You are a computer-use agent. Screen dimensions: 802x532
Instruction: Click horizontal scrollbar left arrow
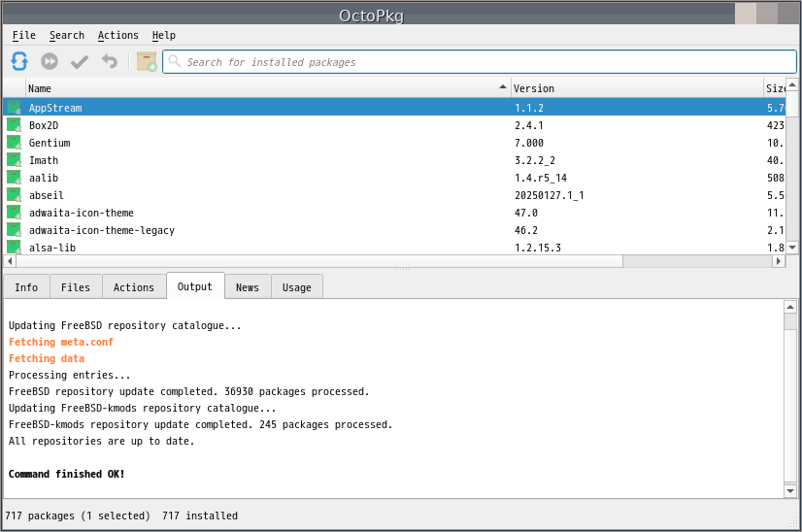(10, 261)
